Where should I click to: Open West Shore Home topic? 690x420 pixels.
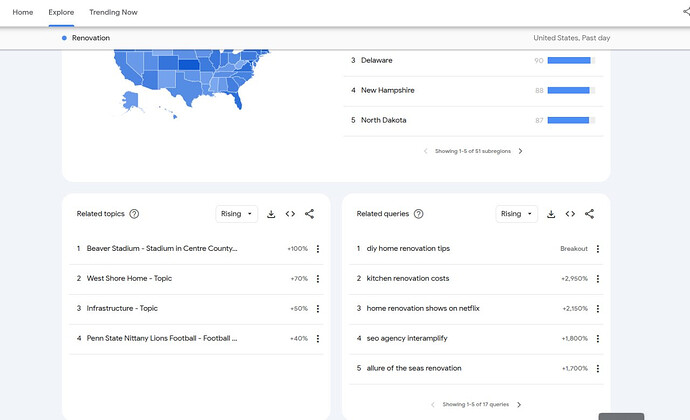pyautogui.click(x=129, y=278)
